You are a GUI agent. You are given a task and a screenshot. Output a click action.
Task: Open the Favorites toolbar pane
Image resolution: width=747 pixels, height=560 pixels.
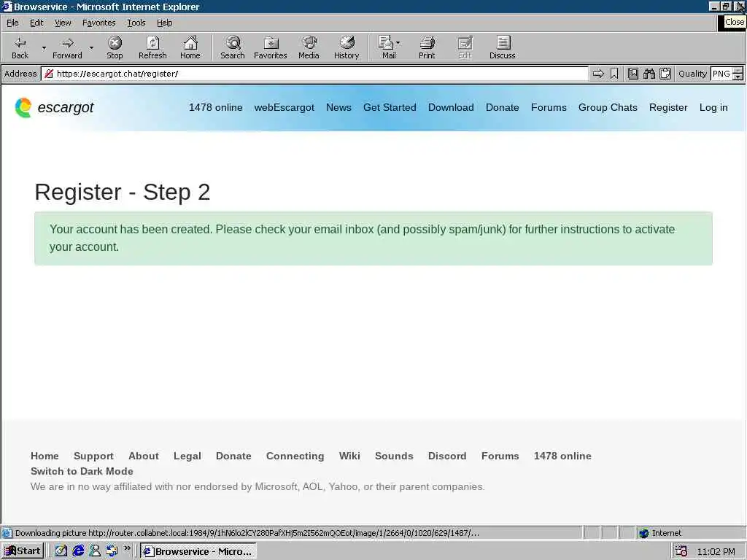coord(271,47)
